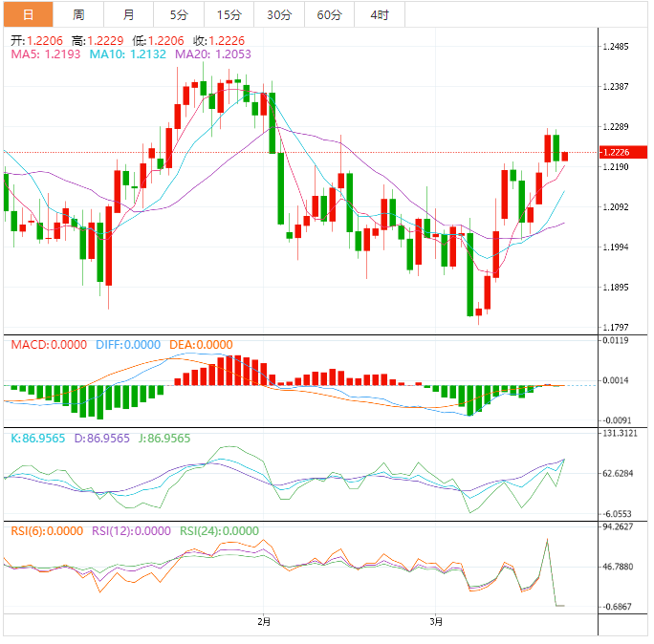Select the MACD indicator label

48,345
